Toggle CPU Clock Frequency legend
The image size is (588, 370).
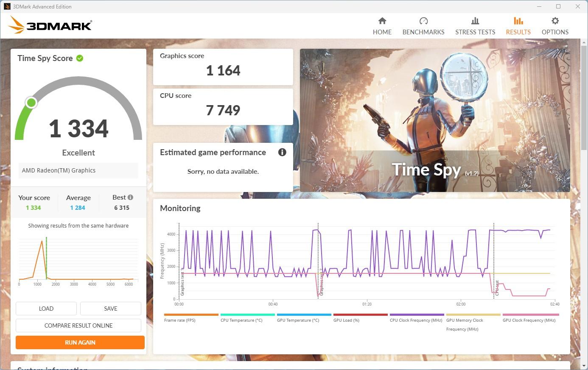click(x=417, y=318)
